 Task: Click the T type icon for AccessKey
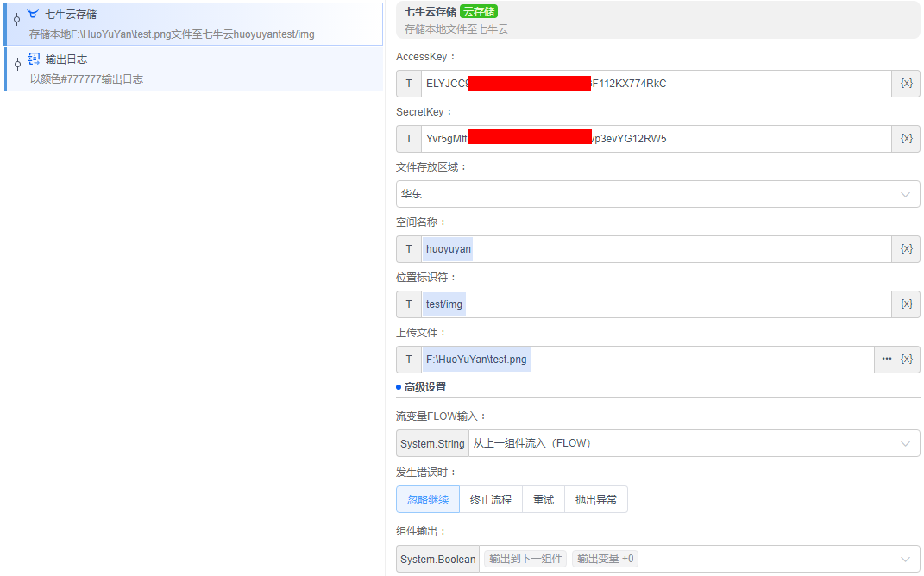tap(409, 84)
